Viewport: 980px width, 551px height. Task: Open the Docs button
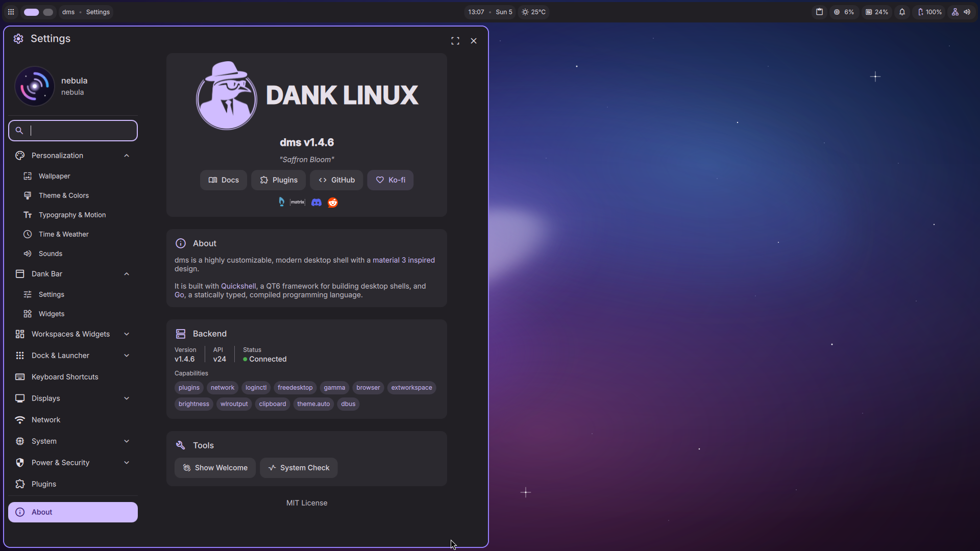224,180
